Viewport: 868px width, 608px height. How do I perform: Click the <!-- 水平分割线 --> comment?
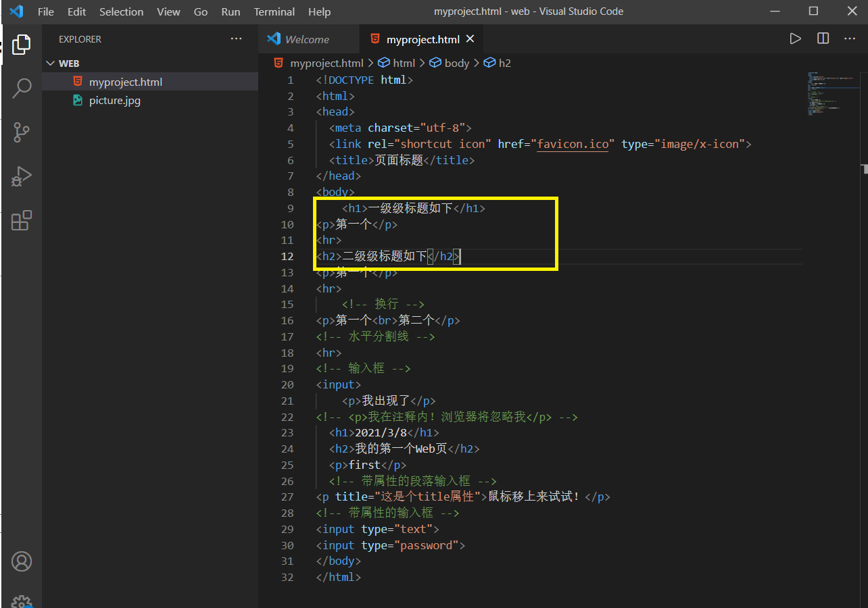[x=375, y=336]
